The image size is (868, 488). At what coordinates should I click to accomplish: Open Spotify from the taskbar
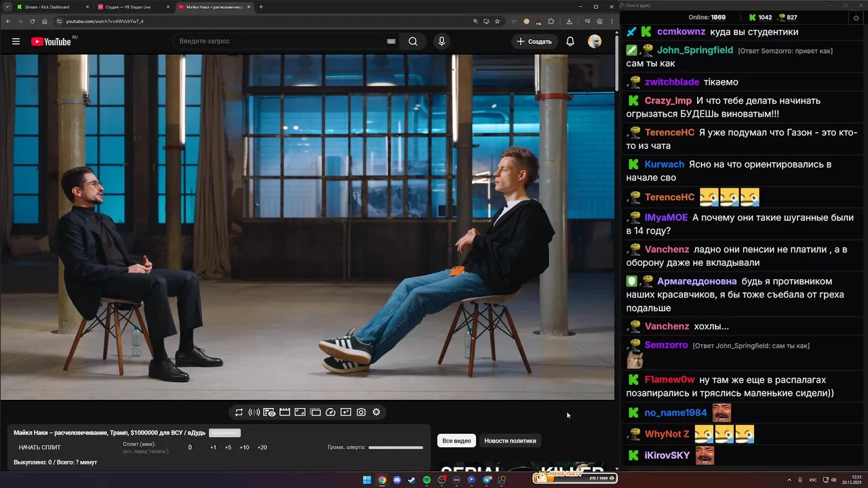click(427, 480)
